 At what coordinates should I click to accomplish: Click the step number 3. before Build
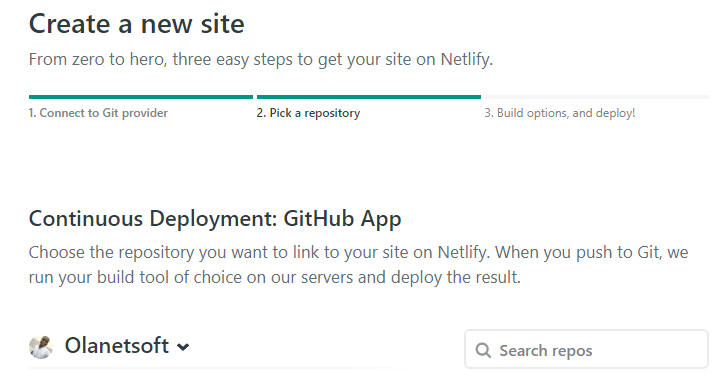[489, 113]
